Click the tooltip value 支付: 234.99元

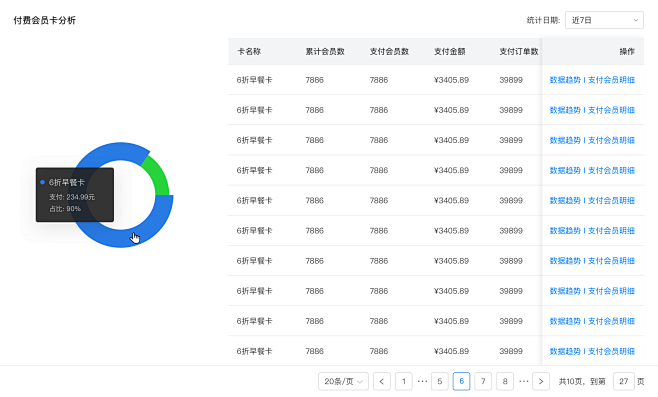click(72, 197)
